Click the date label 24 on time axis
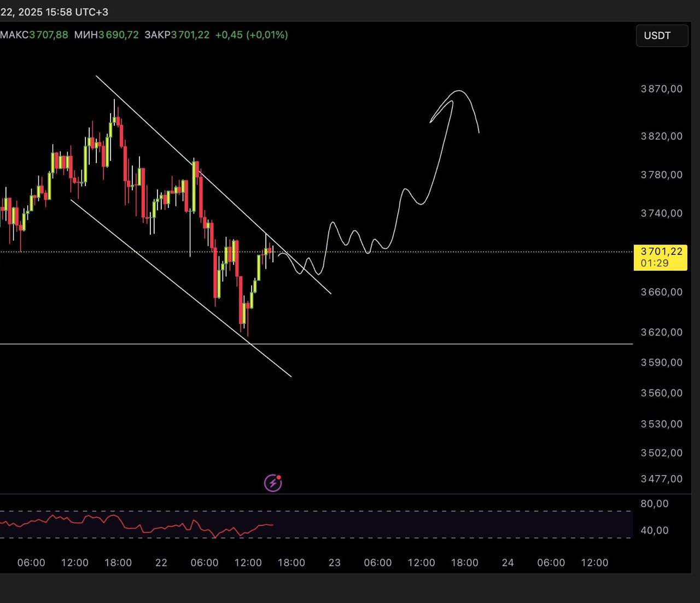Screen dimensions: 700x603 point(507,563)
